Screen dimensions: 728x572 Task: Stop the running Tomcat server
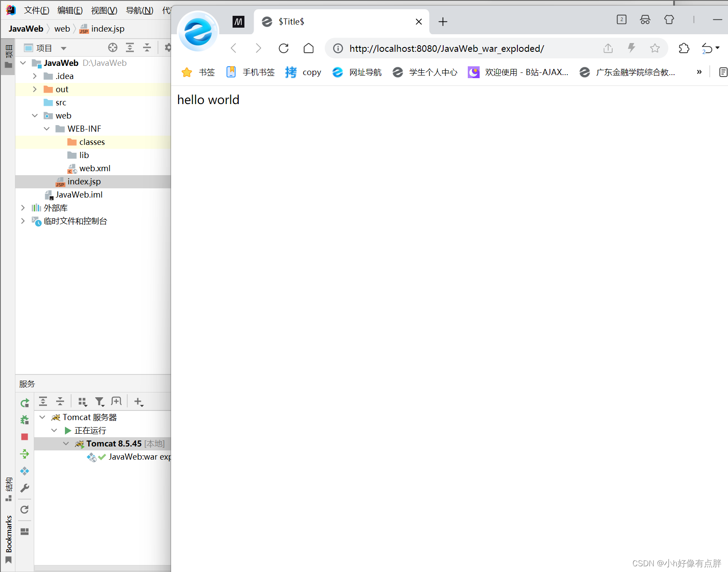(x=25, y=437)
